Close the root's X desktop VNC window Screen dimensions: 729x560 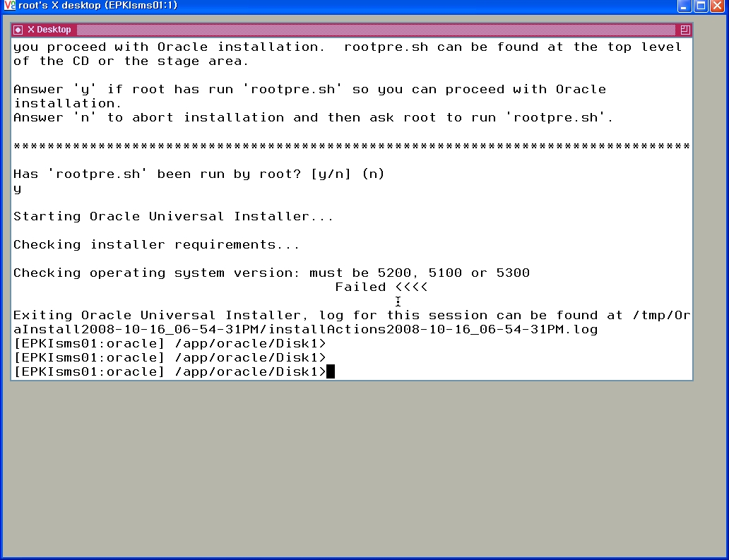pos(718,6)
